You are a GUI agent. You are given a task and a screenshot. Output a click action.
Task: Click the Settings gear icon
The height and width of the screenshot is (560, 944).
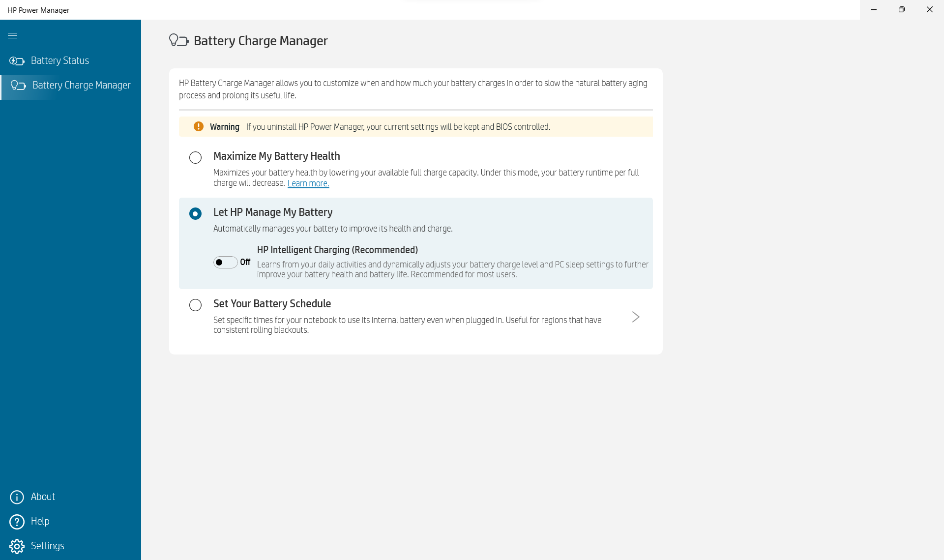(17, 546)
